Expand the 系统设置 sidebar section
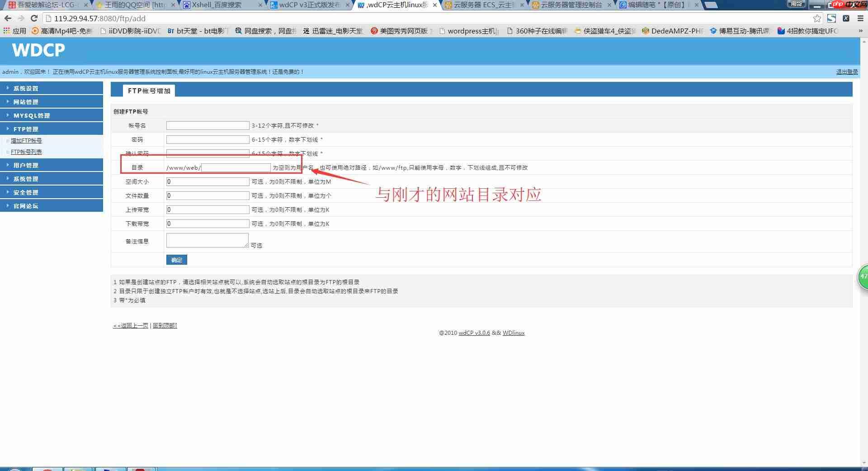This screenshot has width=868, height=471. tap(26, 88)
